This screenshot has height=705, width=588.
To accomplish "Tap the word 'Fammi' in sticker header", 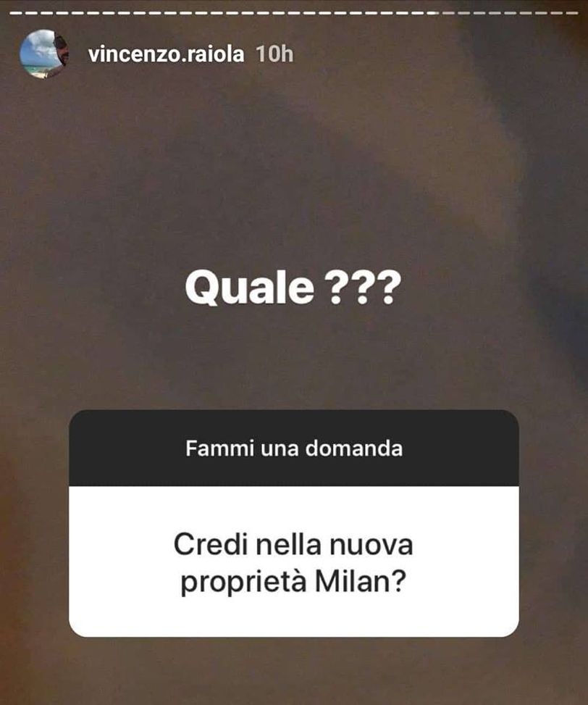I will pyautogui.click(x=219, y=449).
